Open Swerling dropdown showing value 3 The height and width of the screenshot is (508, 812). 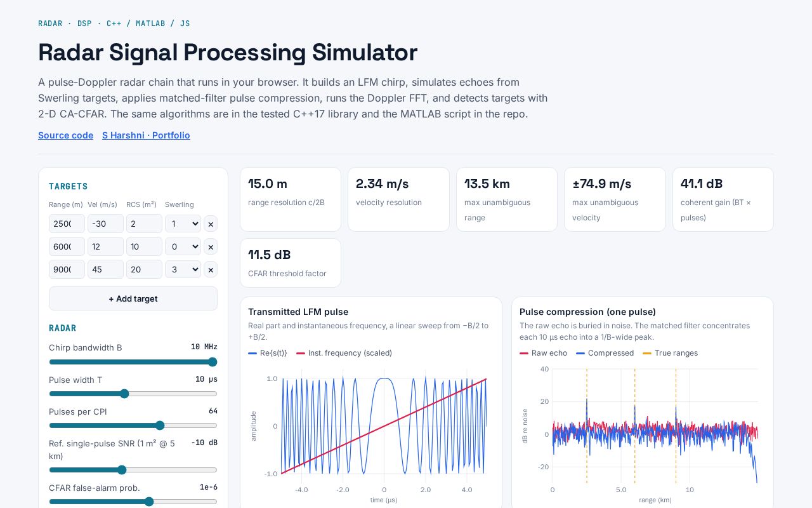(183, 269)
